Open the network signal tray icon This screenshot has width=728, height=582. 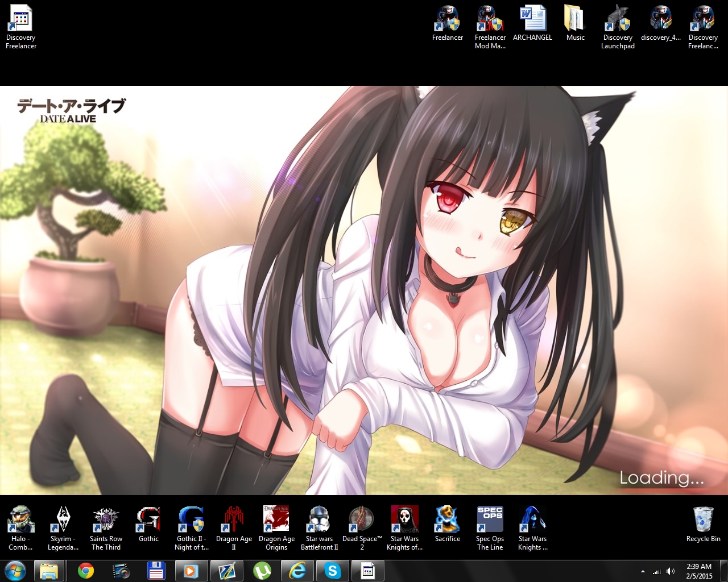pyautogui.click(x=657, y=571)
